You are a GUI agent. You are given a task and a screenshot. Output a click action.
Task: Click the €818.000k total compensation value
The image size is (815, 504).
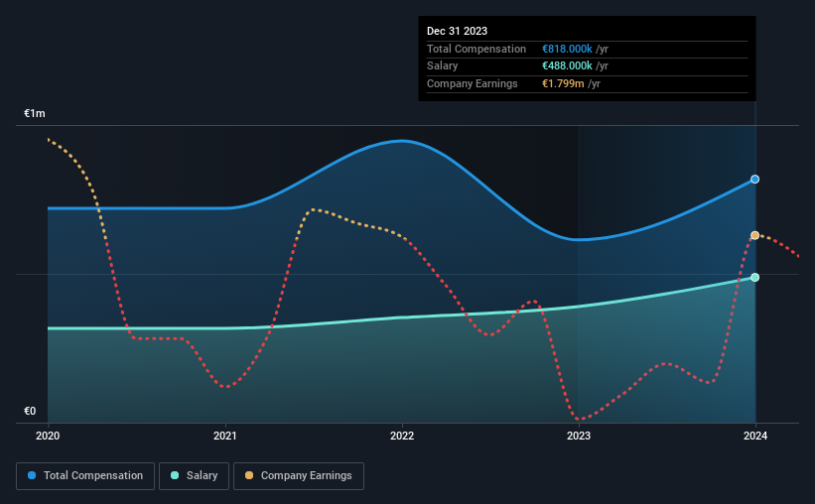pos(567,49)
